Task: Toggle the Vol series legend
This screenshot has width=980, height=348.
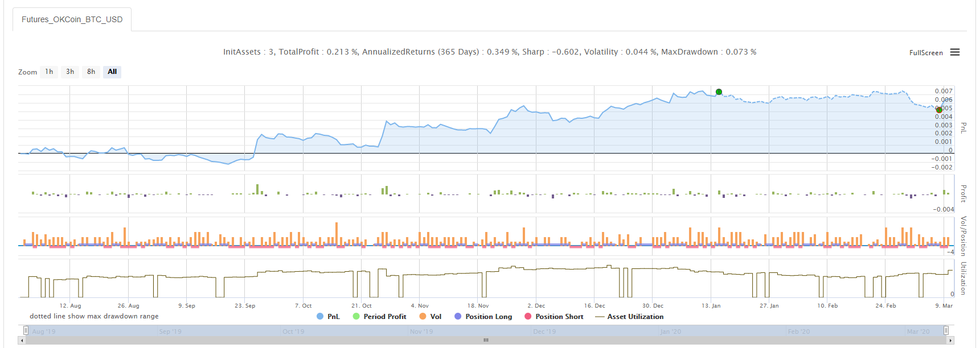Action: [x=430, y=317]
